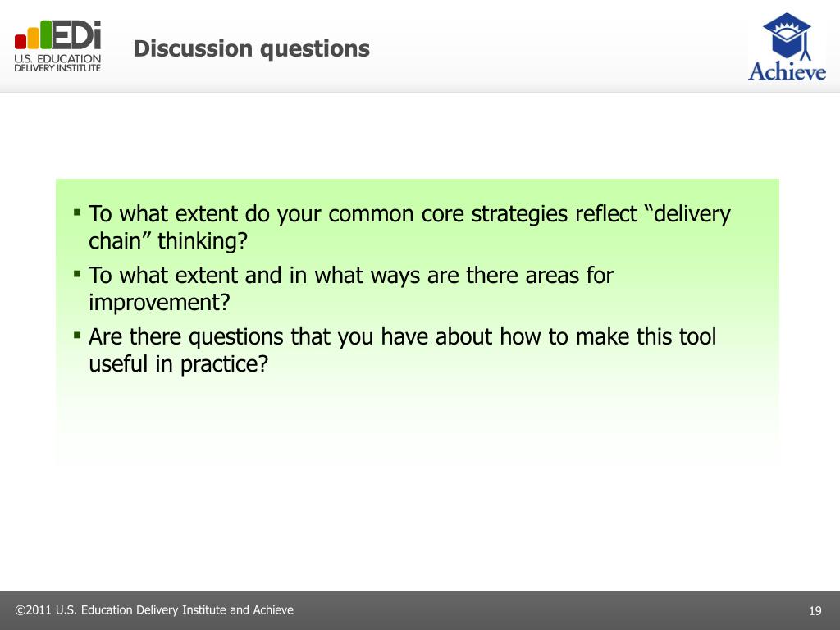Click the EDi logo in the header
Image resolution: width=840 pixels, height=630 pixels.
pyautogui.click(x=57, y=46)
